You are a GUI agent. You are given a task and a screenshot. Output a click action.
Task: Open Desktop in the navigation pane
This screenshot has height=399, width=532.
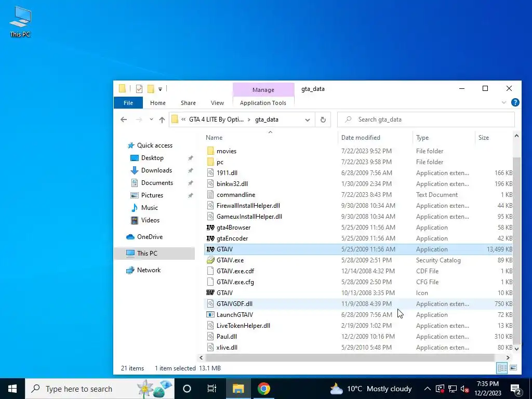pyautogui.click(x=152, y=158)
